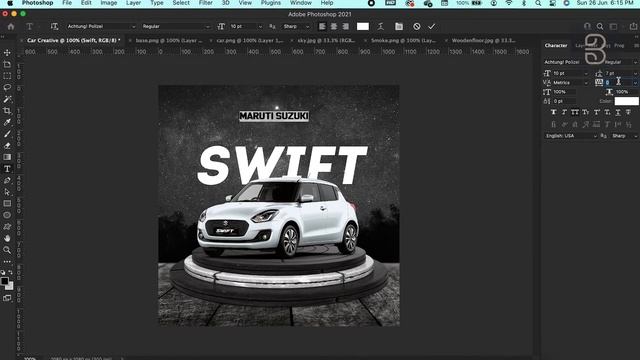Open font size dropdown in options bar
This screenshot has height=360, width=640.
point(260,27)
